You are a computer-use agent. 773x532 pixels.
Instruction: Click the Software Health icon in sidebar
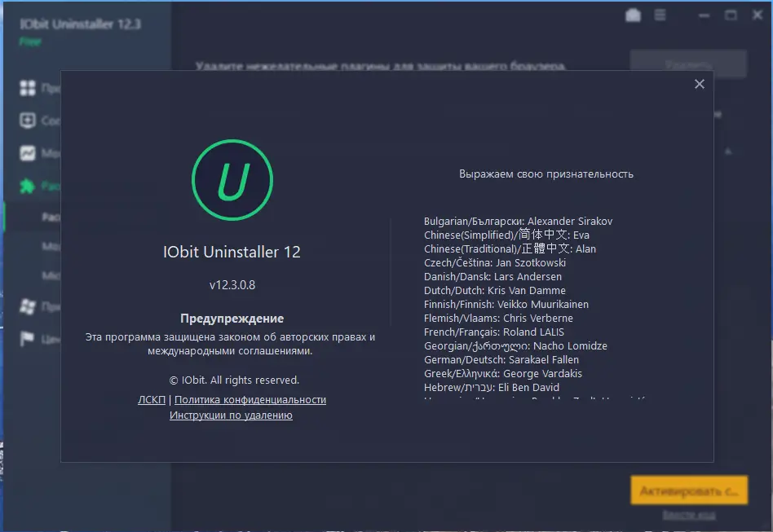(28, 121)
